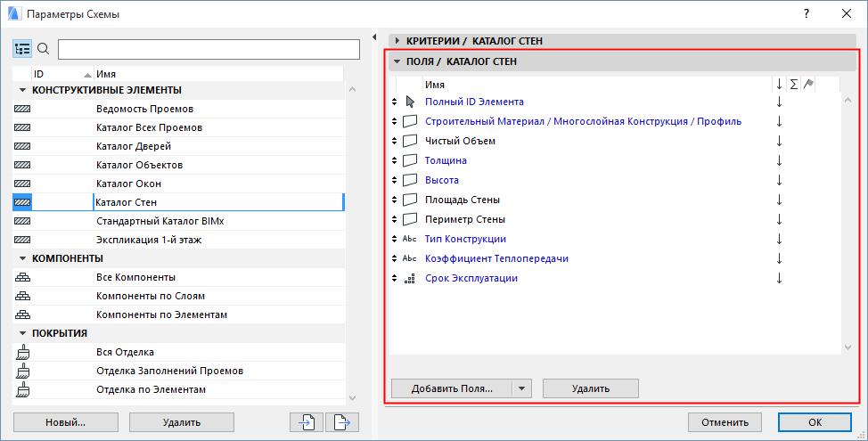868x441 pixels.
Task: Click the Отделка по Элементам brush icon
Action: coord(22,389)
